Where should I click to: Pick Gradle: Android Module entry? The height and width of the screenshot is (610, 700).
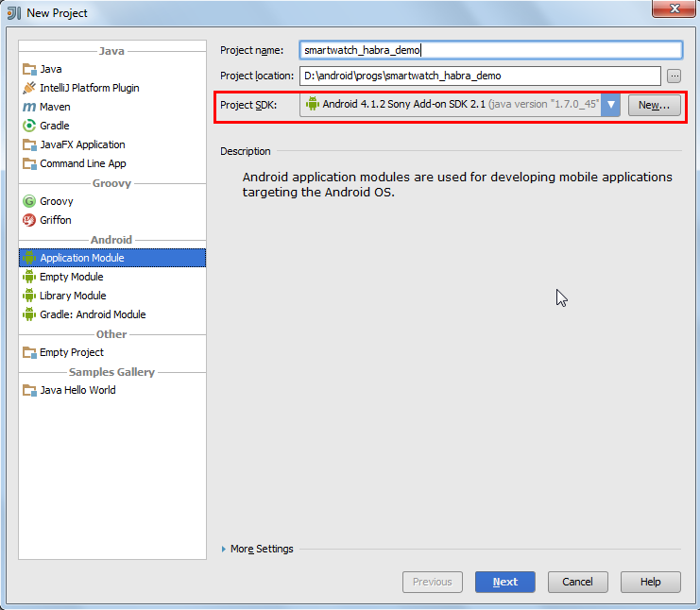112,314
